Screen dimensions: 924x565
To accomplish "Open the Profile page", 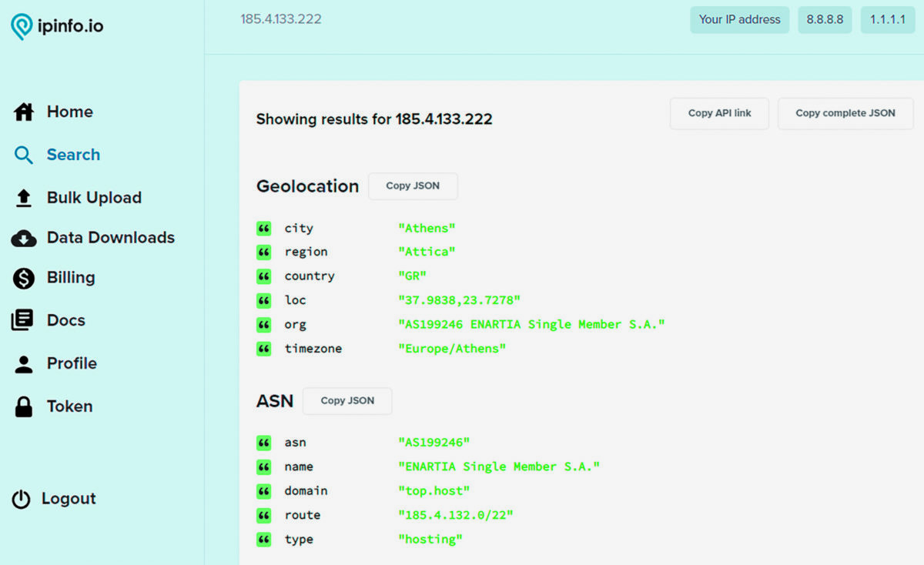I will click(x=72, y=363).
